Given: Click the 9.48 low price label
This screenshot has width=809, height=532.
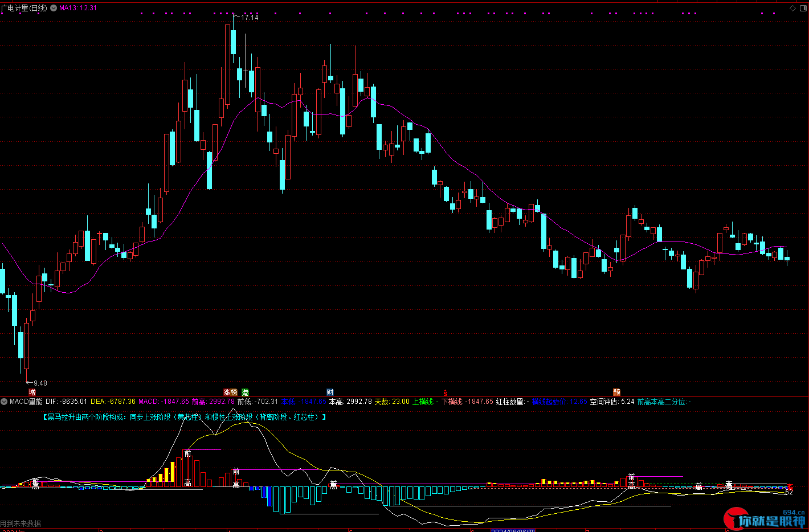Looking at the screenshot, I should click(40, 383).
